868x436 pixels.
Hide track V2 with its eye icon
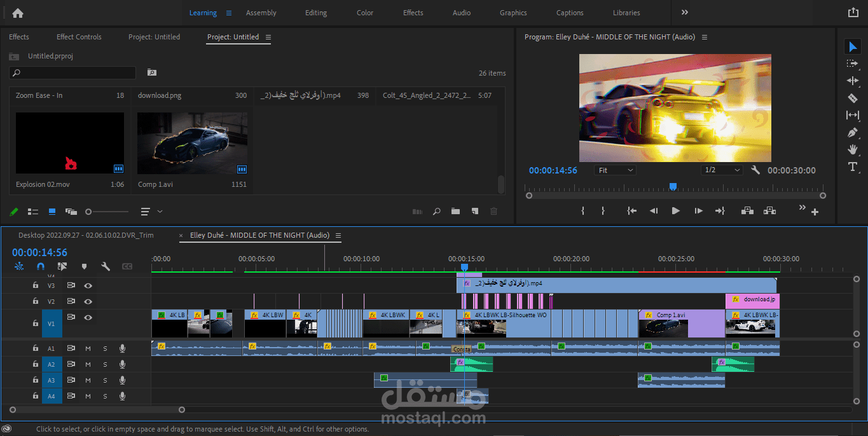click(88, 302)
